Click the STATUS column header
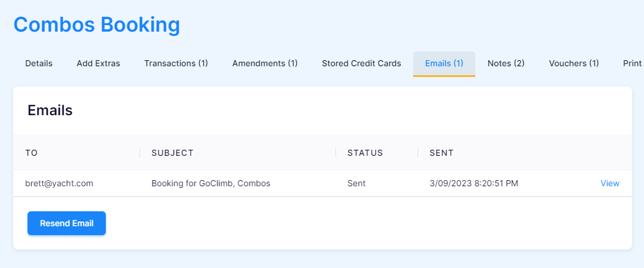Image resolution: width=644 pixels, height=268 pixels. tap(365, 153)
